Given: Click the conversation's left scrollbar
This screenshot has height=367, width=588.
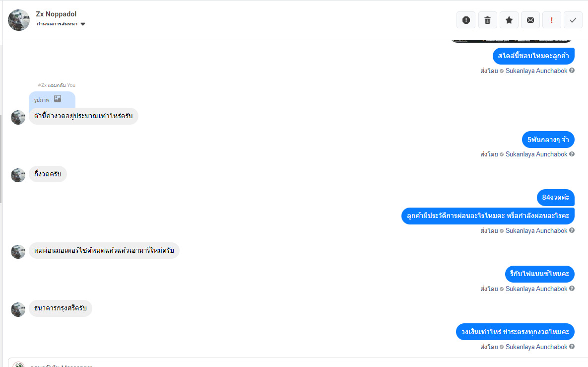Looking at the screenshot, I should [1, 159].
